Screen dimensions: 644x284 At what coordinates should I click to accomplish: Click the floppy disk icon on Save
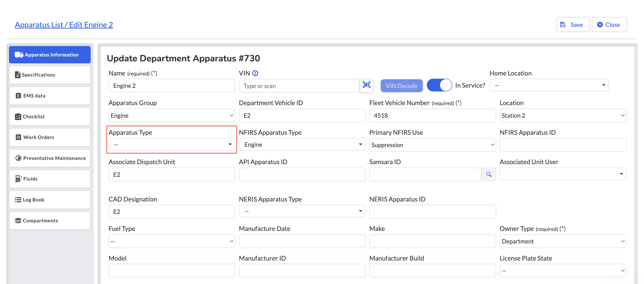563,25
